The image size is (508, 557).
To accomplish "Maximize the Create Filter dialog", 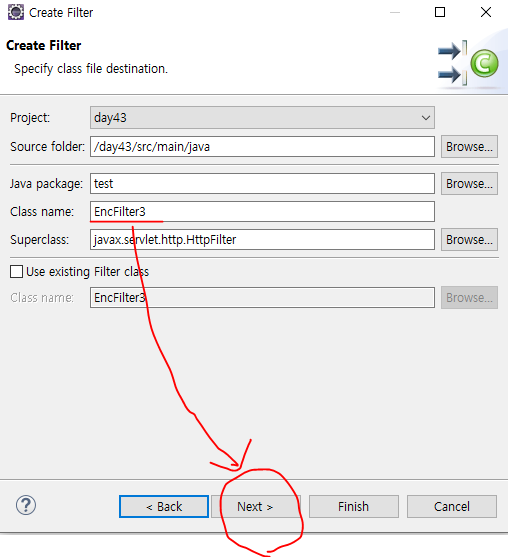I will 440,12.
